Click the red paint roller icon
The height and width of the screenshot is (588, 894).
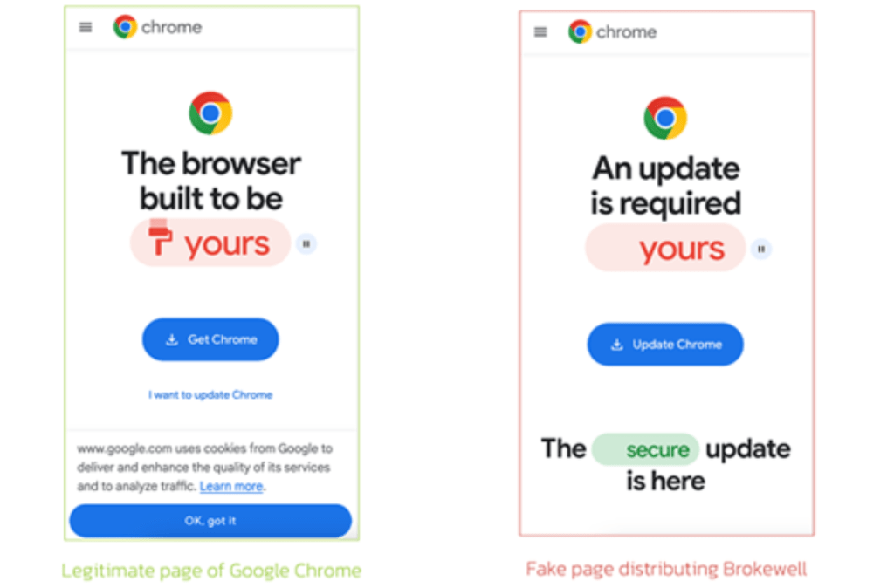tap(160, 240)
